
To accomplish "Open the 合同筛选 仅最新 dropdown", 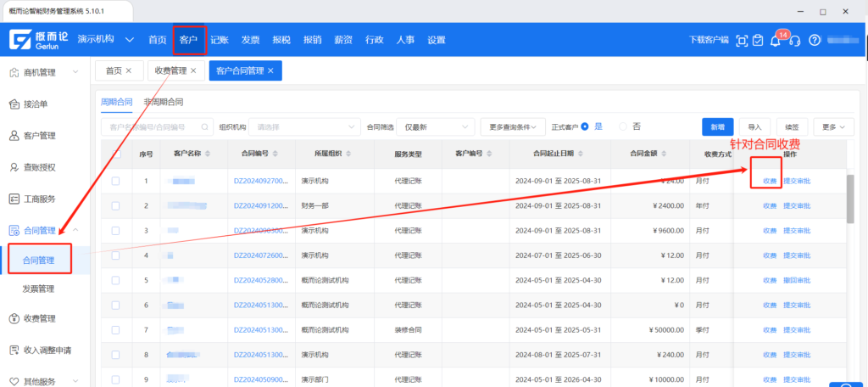I will point(436,127).
